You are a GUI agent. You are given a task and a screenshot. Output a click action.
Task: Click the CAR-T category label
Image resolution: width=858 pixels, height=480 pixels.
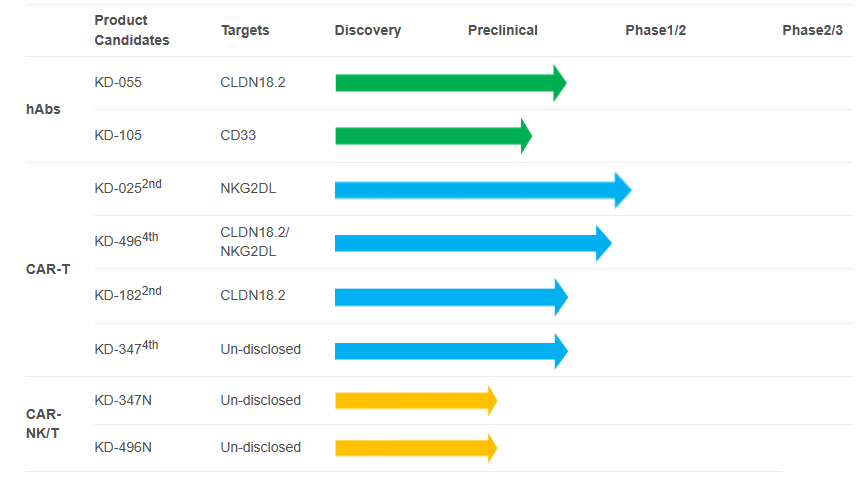pyautogui.click(x=47, y=269)
